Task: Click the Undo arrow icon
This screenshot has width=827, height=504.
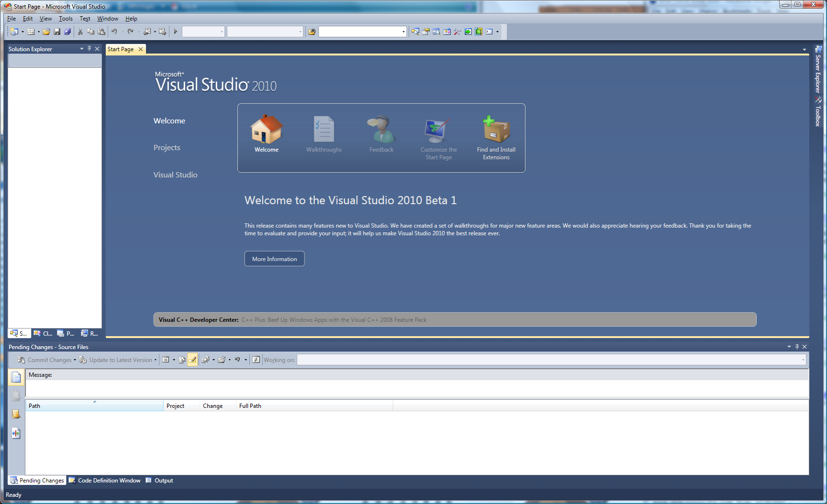Action: point(114,32)
